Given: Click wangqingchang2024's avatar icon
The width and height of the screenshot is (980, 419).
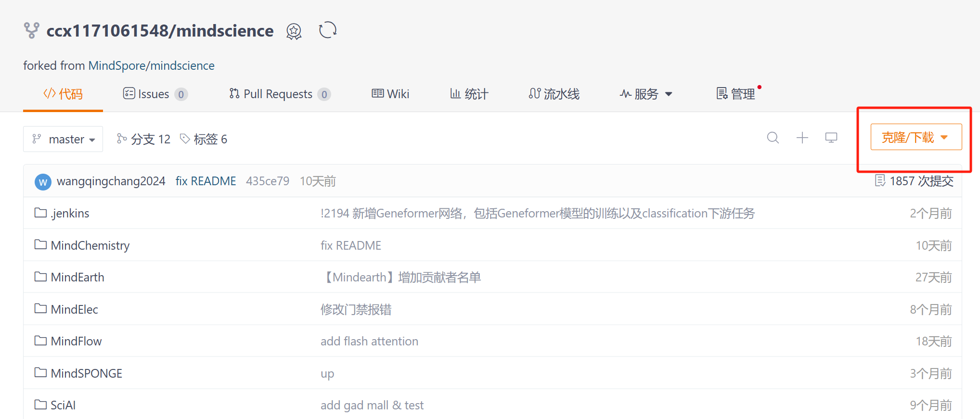Looking at the screenshot, I should (43, 182).
